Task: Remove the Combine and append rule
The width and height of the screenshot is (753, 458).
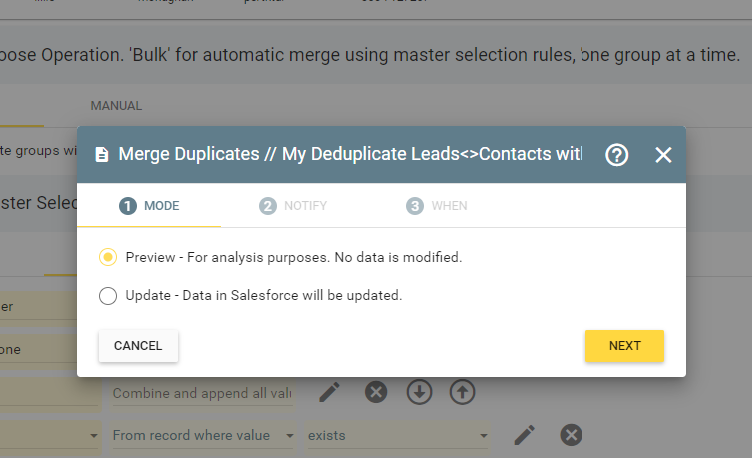Action: point(375,392)
